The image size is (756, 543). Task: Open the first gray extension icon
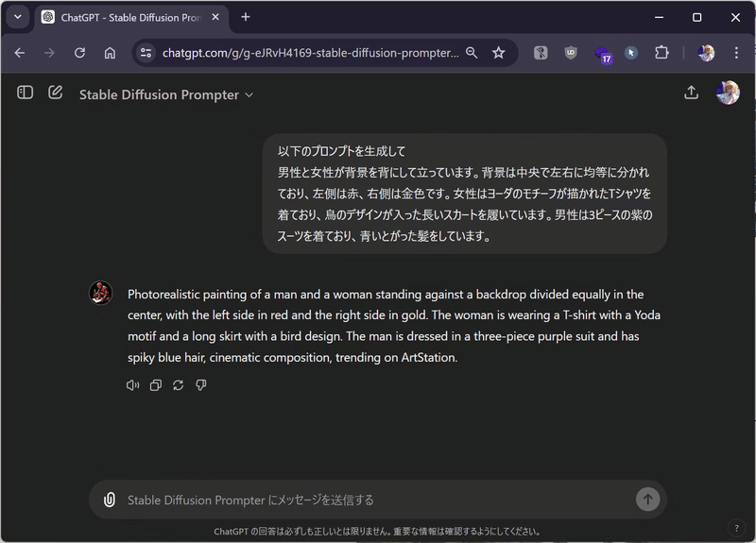pos(541,53)
